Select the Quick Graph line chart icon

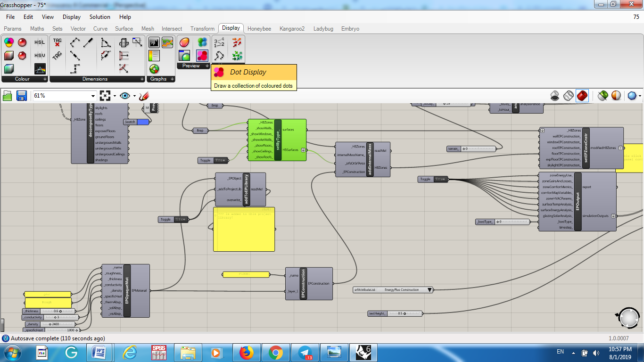(x=167, y=42)
